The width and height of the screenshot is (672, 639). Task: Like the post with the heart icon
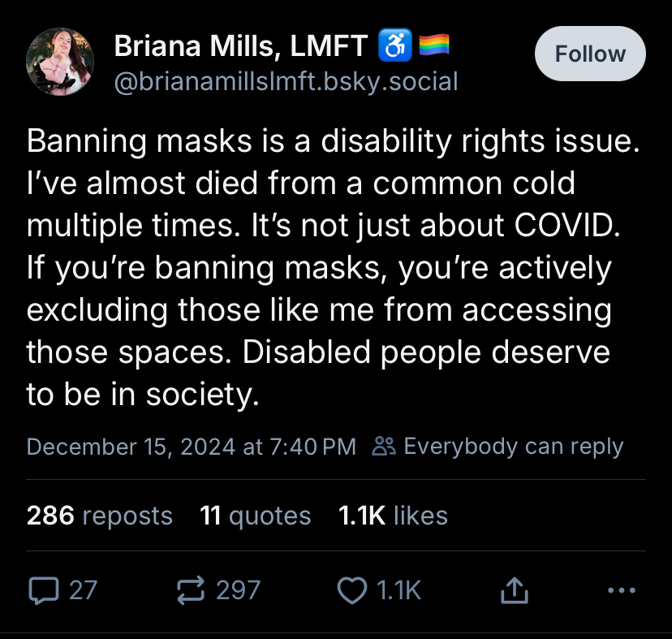[x=351, y=590]
